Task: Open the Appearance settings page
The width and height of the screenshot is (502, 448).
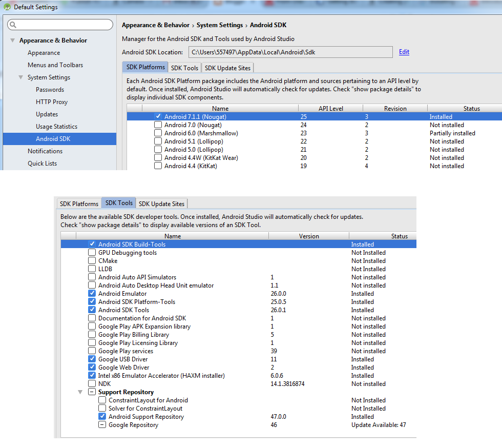Action: (44, 53)
